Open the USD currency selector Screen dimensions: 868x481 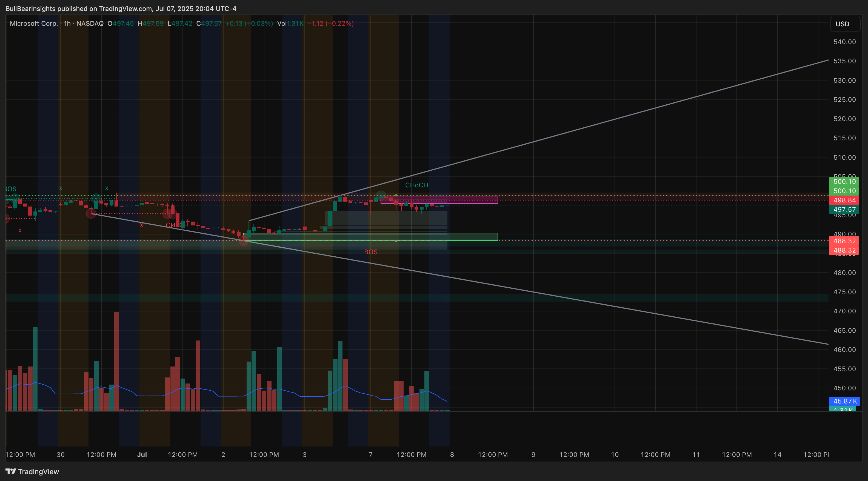pyautogui.click(x=845, y=24)
